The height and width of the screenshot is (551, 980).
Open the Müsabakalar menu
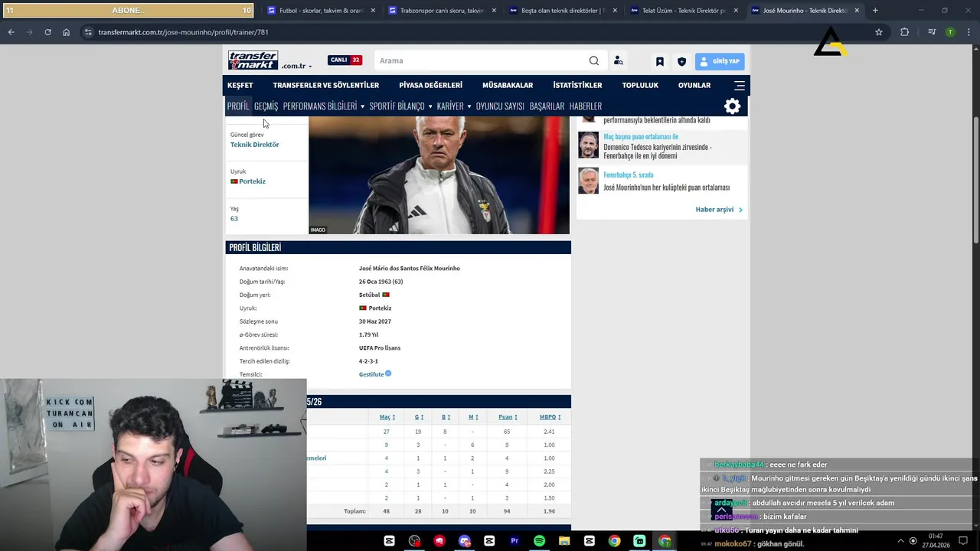[x=507, y=85]
